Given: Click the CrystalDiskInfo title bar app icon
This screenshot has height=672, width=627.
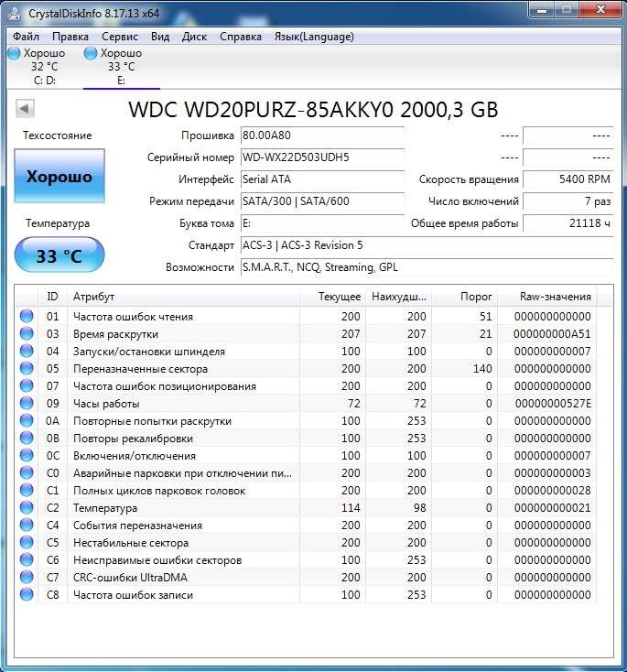Looking at the screenshot, I should [16, 13].
